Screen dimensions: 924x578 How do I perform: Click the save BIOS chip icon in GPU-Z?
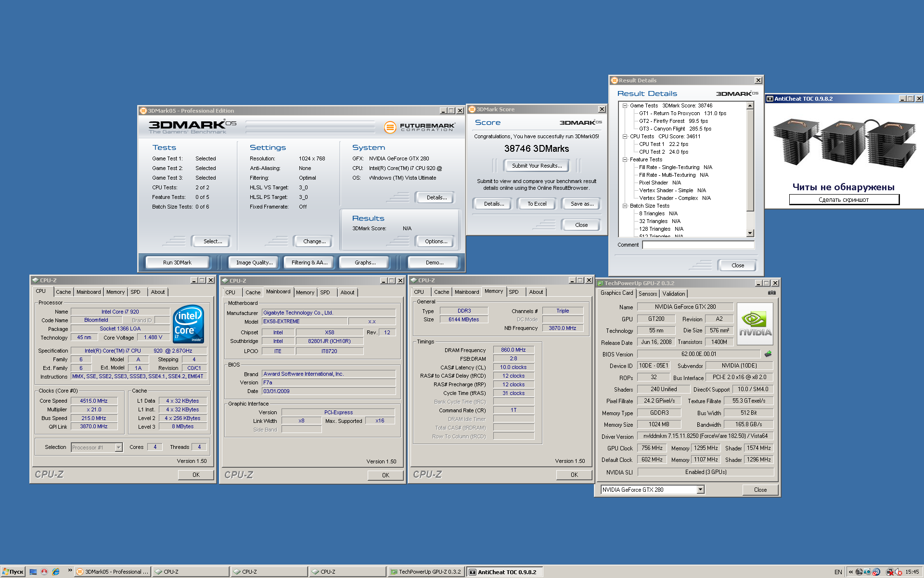(x=768, y=354)
